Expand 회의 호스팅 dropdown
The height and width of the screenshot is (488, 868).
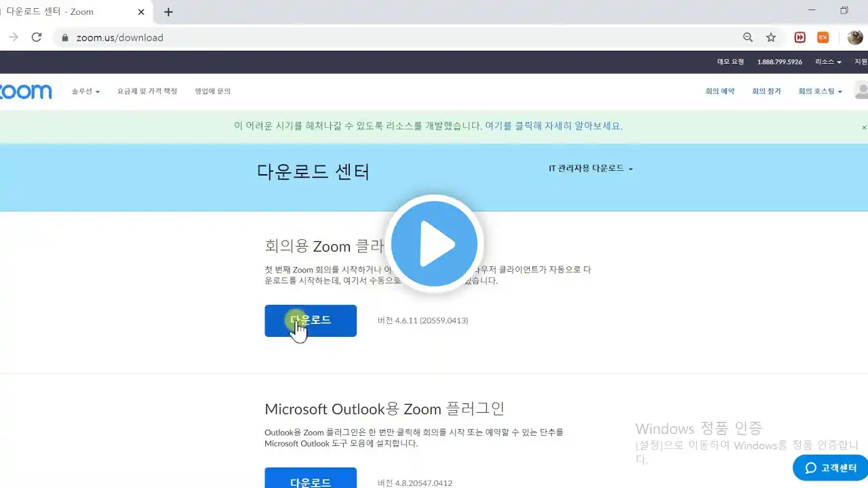tap(821, 91)
